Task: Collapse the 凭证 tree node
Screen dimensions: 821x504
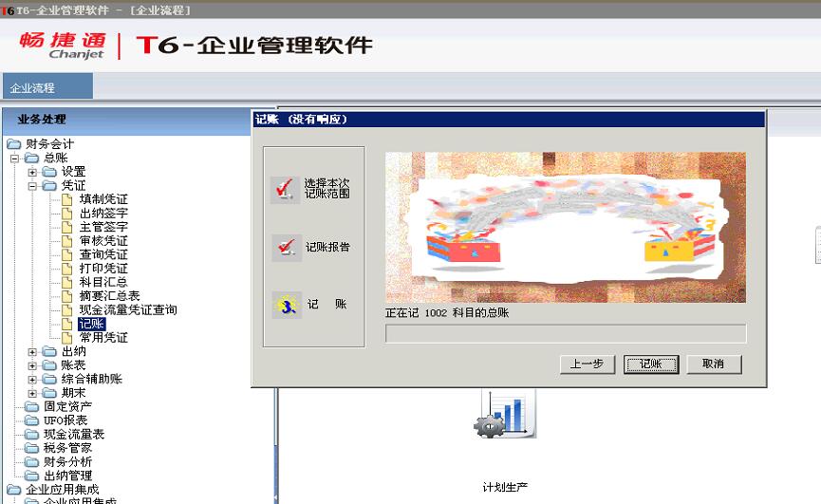Action: pyautogui.click(x=32, y=186)
